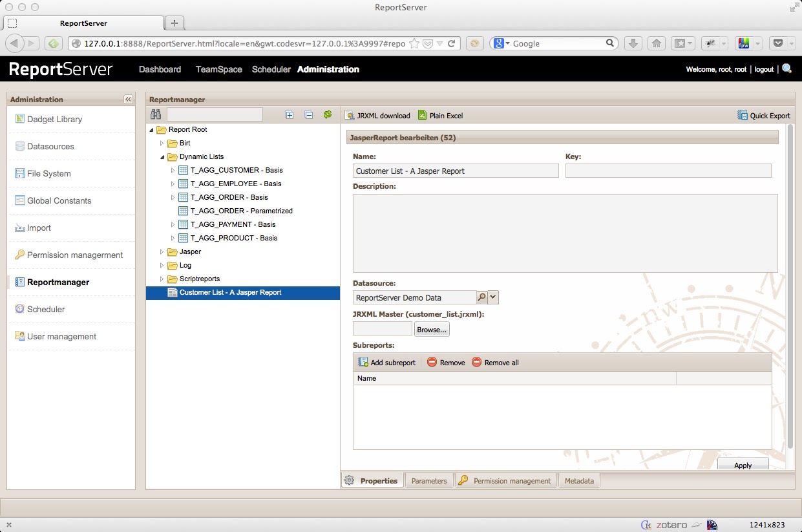Click the Name input field
The height and width of the screenshot is (532, 802).
point(456,171)
